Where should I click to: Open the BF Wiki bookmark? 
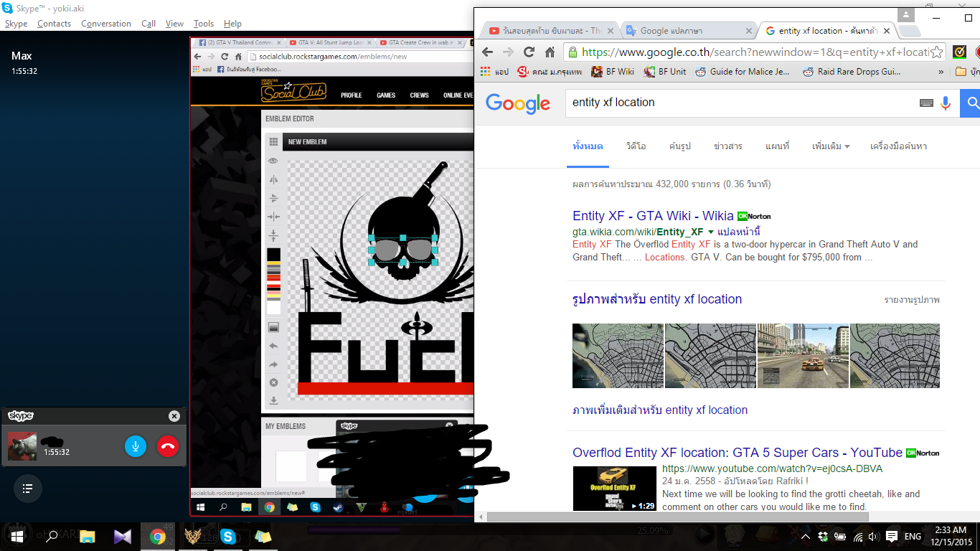point(612,72)
